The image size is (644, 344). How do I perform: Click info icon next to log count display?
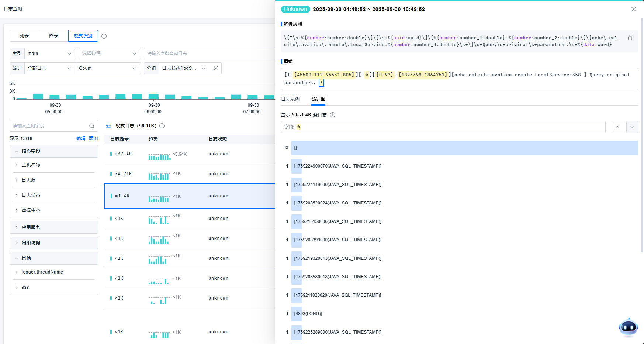333,115
